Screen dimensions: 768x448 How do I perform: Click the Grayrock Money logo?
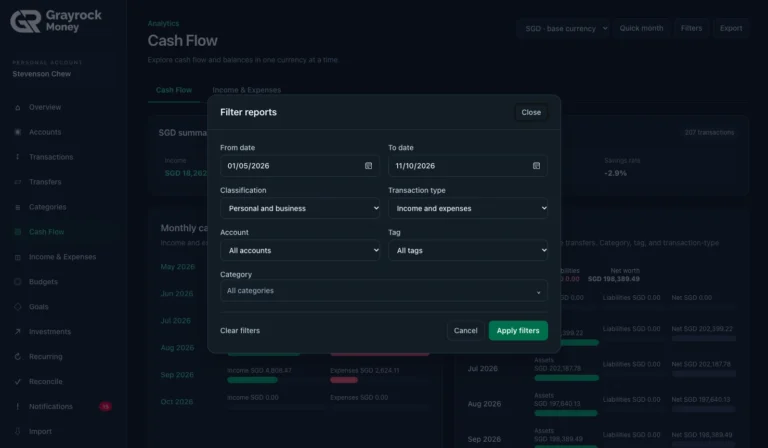pyautogui.click(x=56, y=22)
